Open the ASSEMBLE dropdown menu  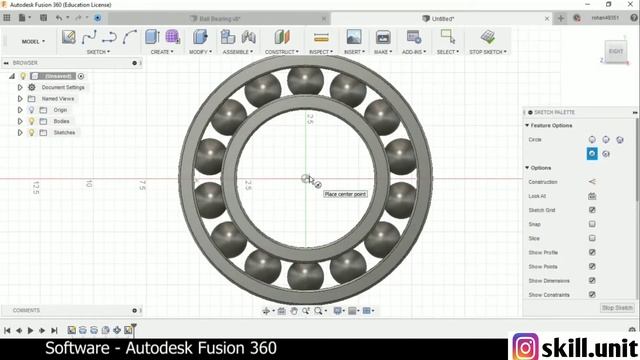click(238, 52)
